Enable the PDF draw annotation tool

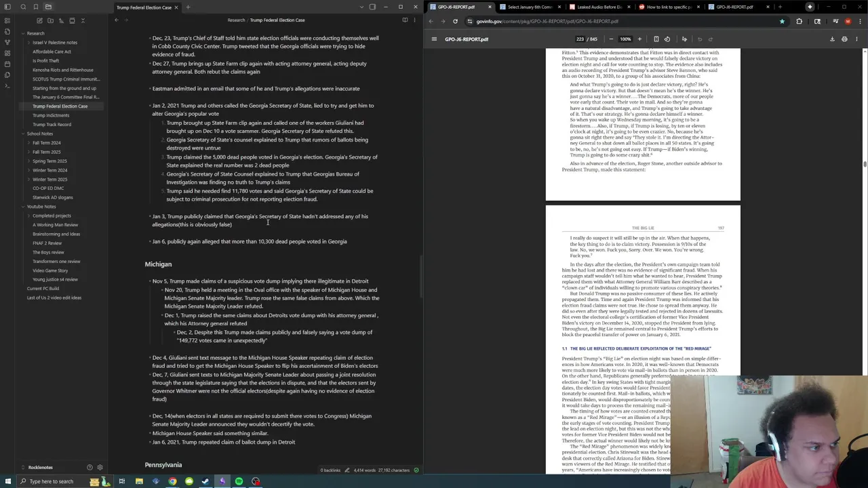[x=684, y=39]
